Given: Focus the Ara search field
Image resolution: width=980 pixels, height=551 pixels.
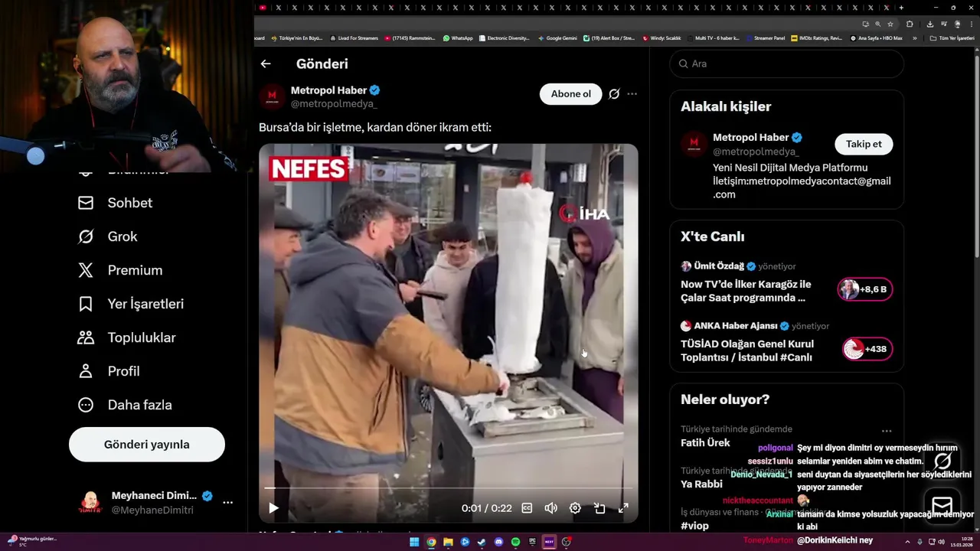Looking at the screenshot, I should click(x=787, y=64).
